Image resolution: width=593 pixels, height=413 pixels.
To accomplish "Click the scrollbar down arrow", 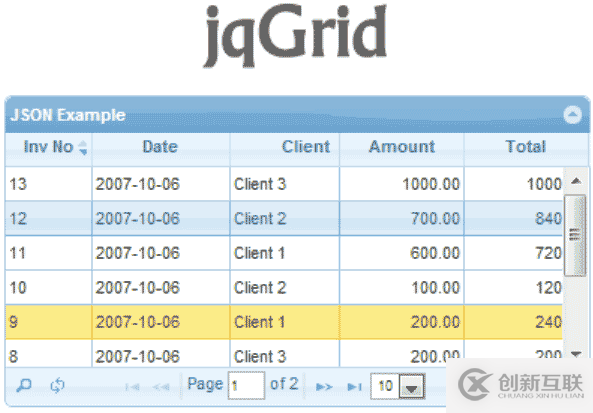I will (x=576, y=354).
